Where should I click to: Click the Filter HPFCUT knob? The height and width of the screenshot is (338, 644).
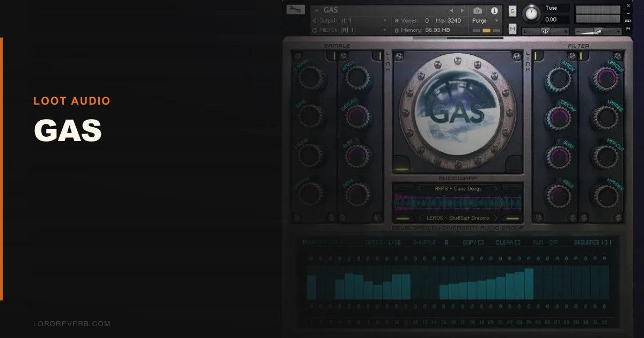click(x=606, y=156)
